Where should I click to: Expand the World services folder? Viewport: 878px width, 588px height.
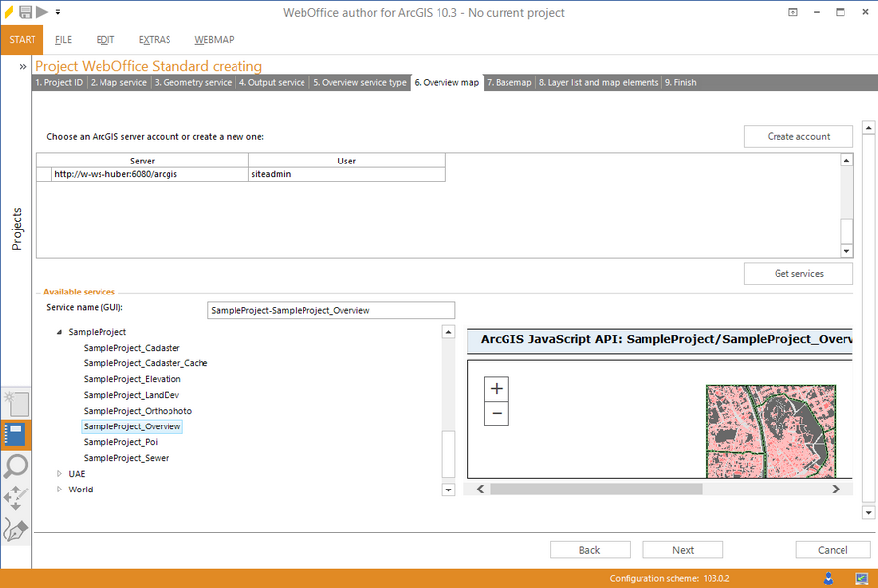(60, 490)
